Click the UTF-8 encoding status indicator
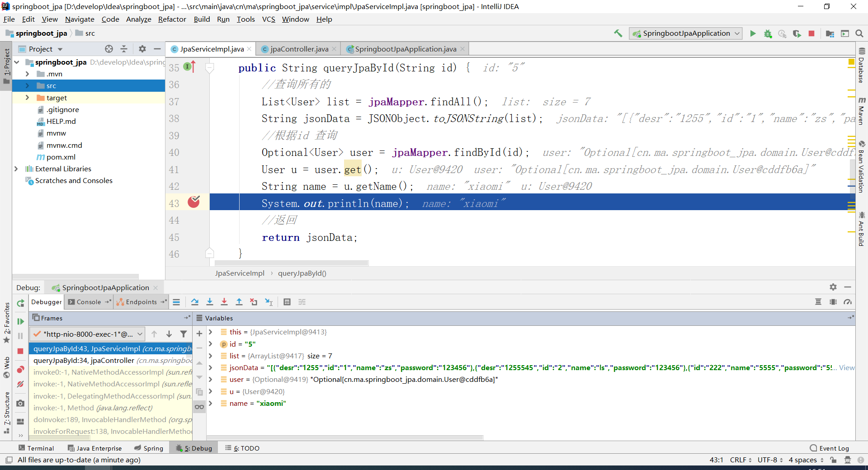Image resolution: width=868 pixels, height=470 pixels. 770,460
